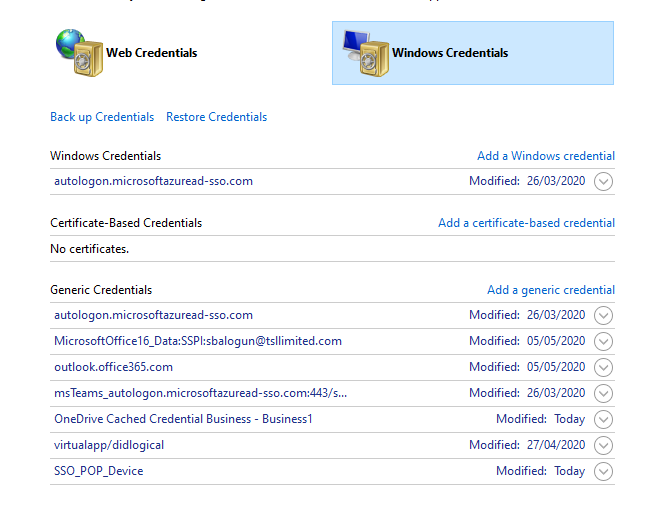Select autologon.microsoftazuread-sso.com under Generic Credentials
Viewport: 657px width, 506px height.
[153, 315]
